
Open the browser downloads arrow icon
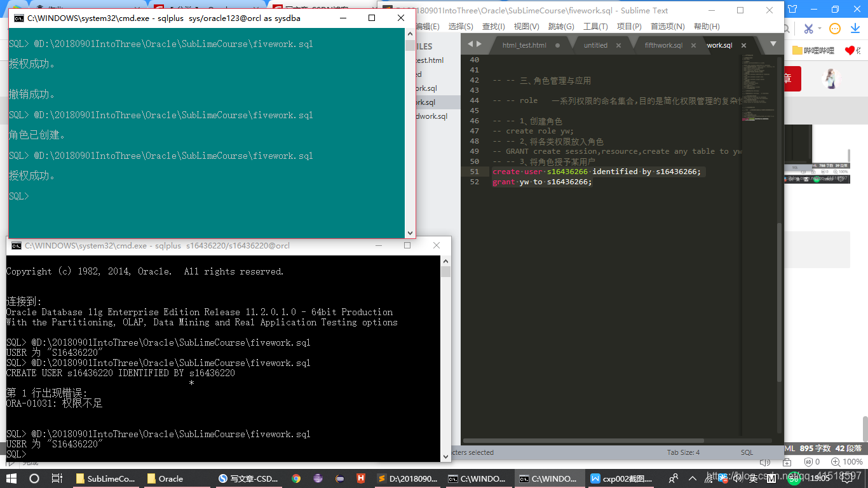tap(857, 29)
